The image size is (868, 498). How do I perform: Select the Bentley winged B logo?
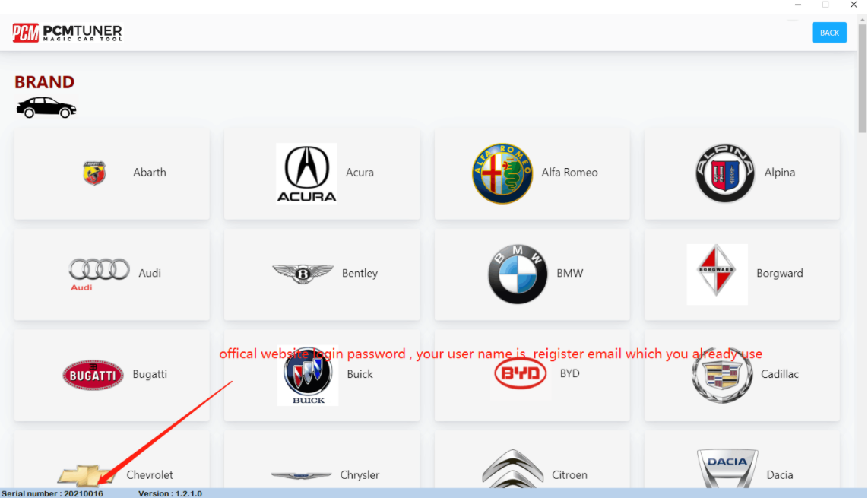point(303,274)
